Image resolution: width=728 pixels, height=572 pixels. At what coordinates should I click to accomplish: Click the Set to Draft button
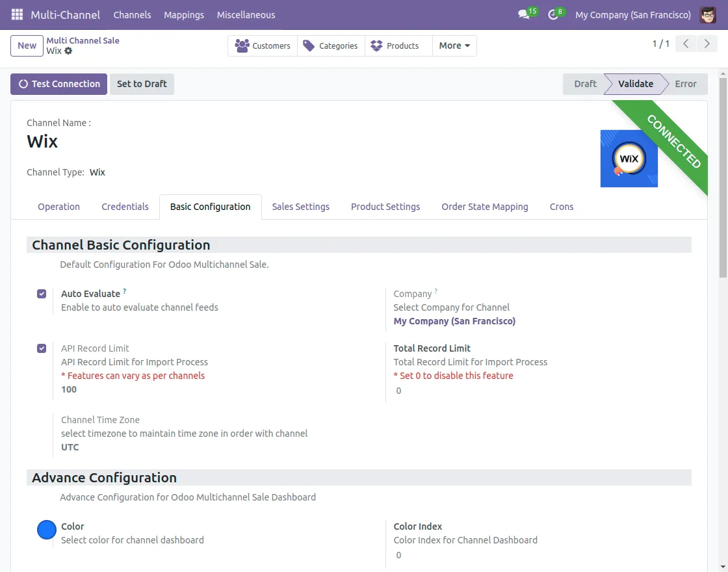(x=142, y=84)
